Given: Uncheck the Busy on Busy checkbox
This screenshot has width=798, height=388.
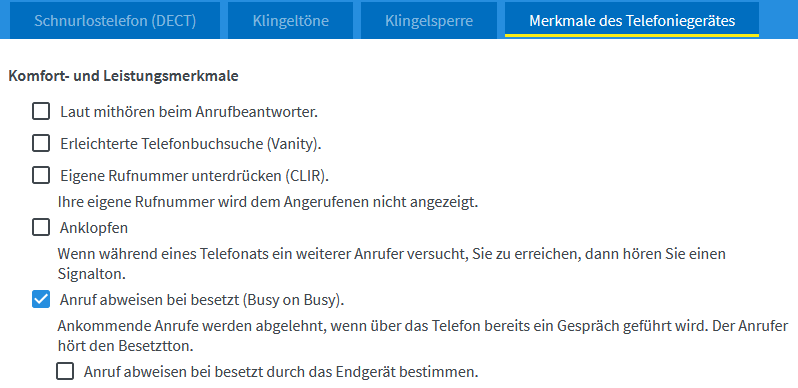Looking at the screenshot, I should tap(41, 299).
